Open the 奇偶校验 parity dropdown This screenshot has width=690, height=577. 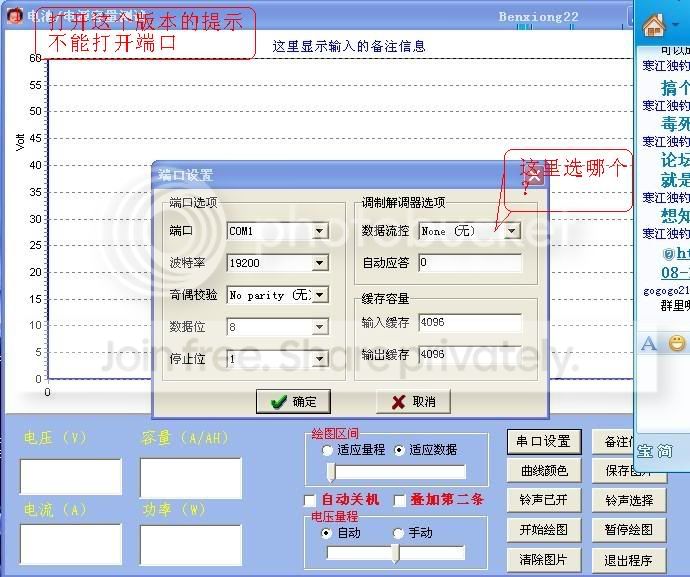click(319, 295)
